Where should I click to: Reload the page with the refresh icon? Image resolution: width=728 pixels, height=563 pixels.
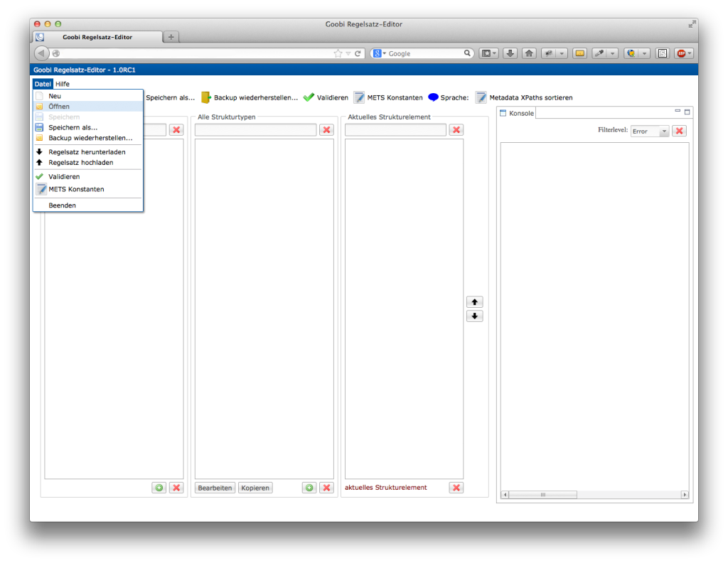point(358,53)
